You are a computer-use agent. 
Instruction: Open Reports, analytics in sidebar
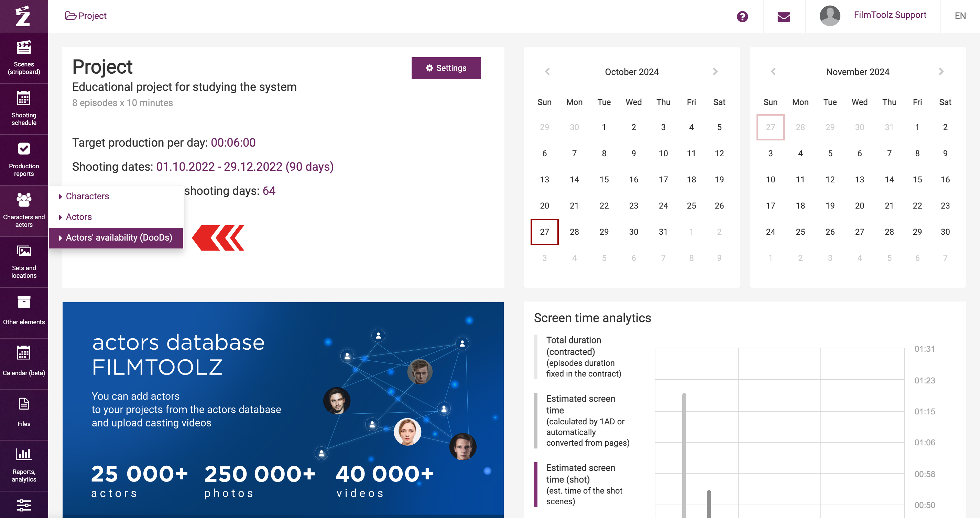tap(24, 465)
